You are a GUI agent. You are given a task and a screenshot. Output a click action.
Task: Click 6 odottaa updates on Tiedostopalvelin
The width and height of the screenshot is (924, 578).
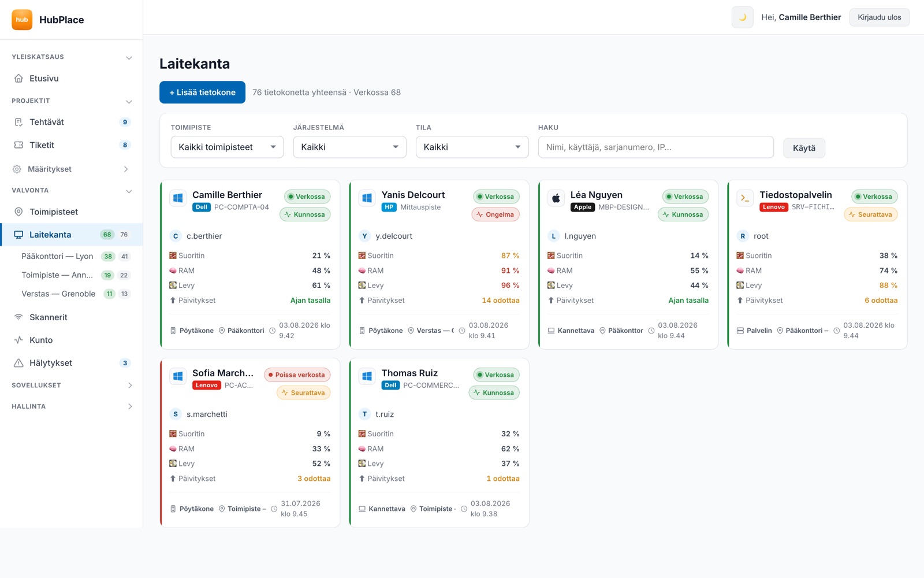[881, 301]
